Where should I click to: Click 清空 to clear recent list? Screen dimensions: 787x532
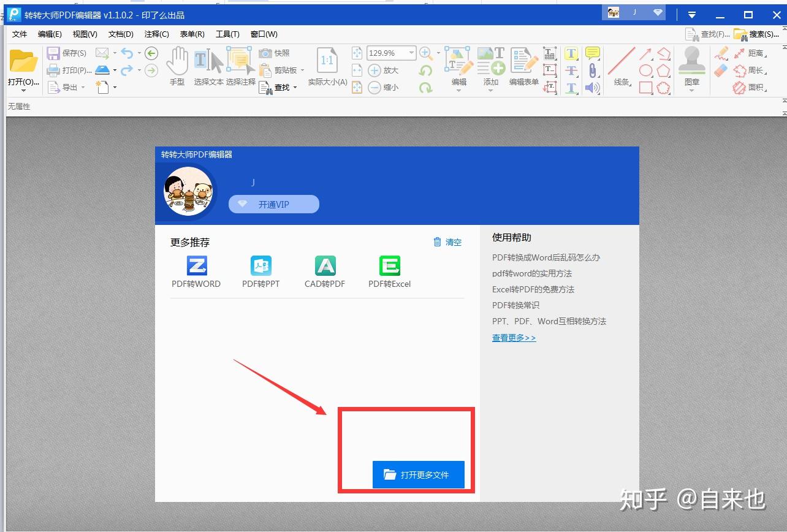tap(447, 242)
